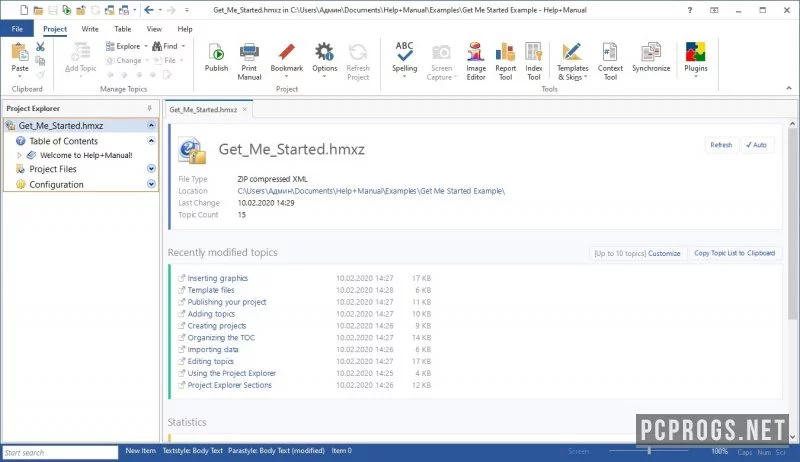The height and width of the screenshot is (462, 800).
Task: Click the Screen Capture camera icon
Action: pos(441,52)
